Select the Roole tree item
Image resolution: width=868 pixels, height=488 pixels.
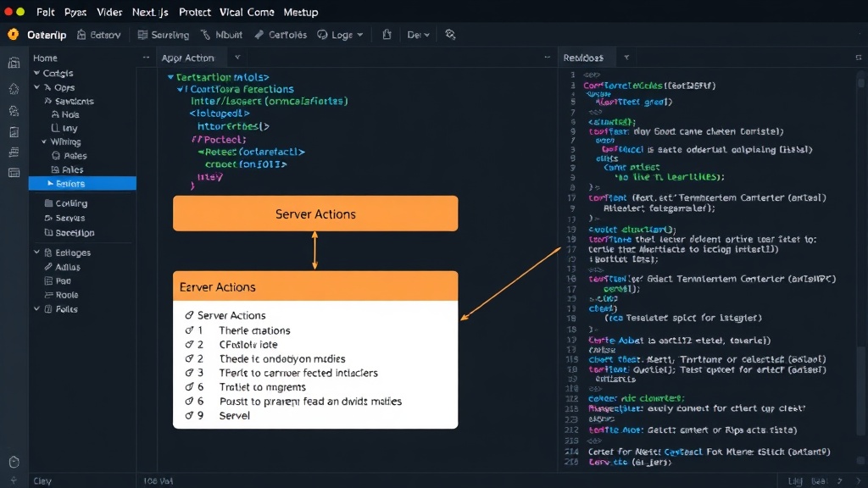click(61, 295)
